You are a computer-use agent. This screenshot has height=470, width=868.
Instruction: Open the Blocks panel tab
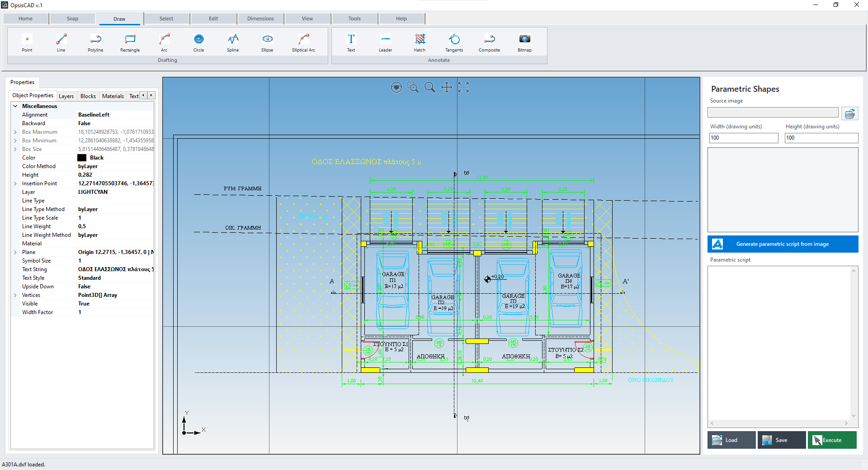[x=88, y=96]
